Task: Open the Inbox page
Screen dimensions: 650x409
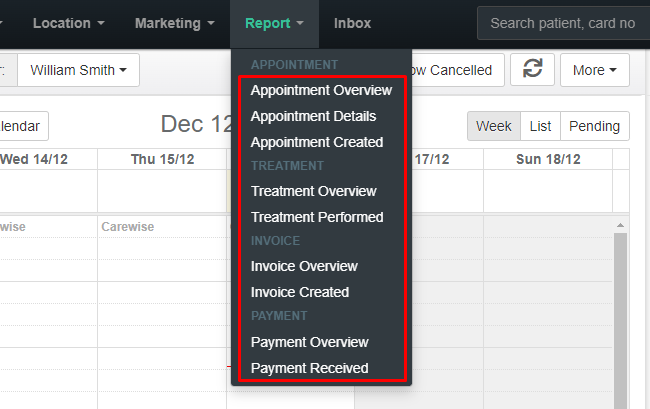Action: (352, 23)
